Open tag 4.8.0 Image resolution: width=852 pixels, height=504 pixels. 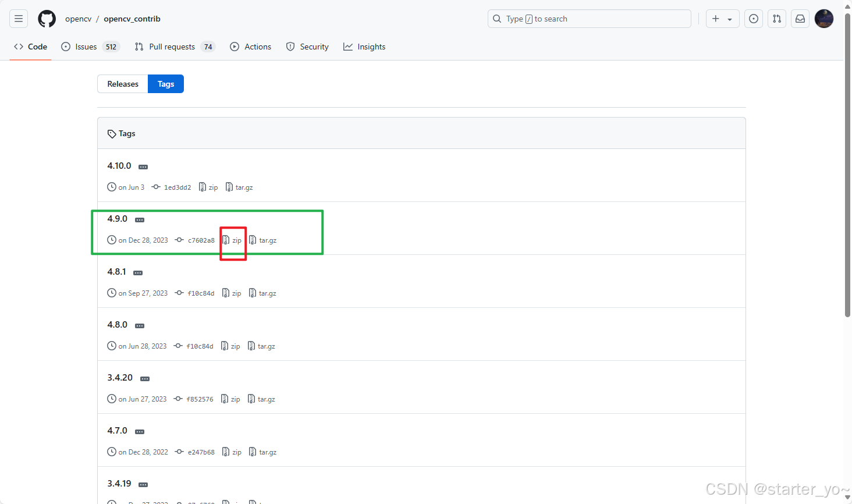click(x=117, y=325)
